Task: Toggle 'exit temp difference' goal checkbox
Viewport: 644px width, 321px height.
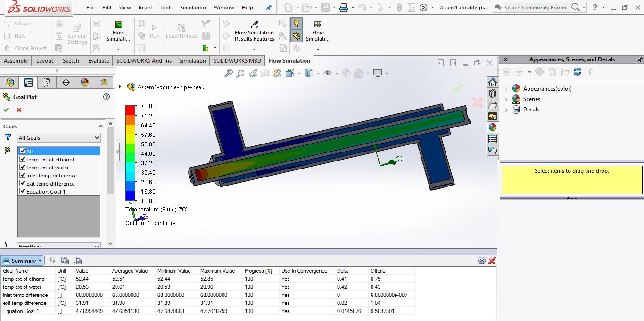Action: coord(22,183)
